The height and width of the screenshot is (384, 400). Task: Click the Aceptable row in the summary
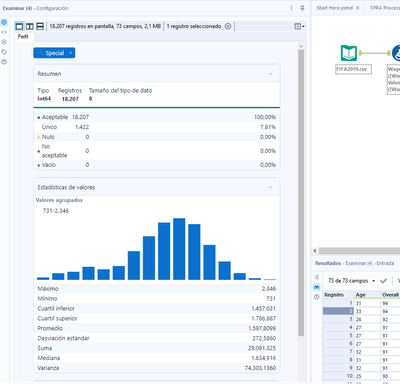click(x=157, y=117)
